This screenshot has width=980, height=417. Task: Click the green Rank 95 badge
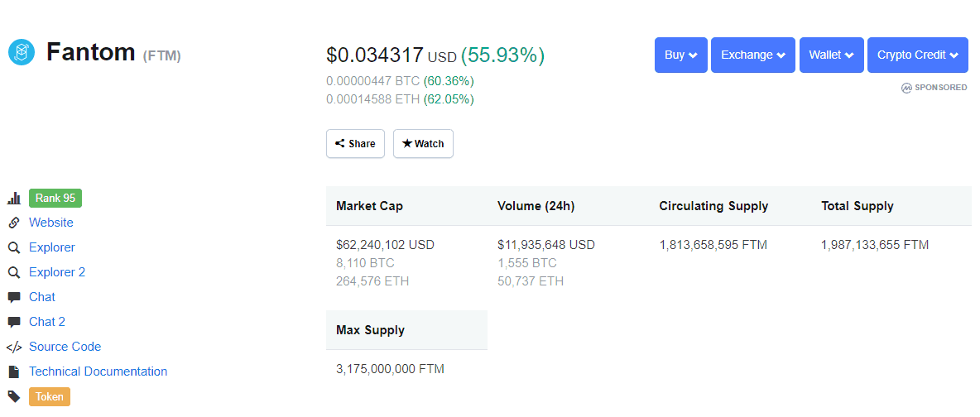pyautogui.click(x=55, y=199)
